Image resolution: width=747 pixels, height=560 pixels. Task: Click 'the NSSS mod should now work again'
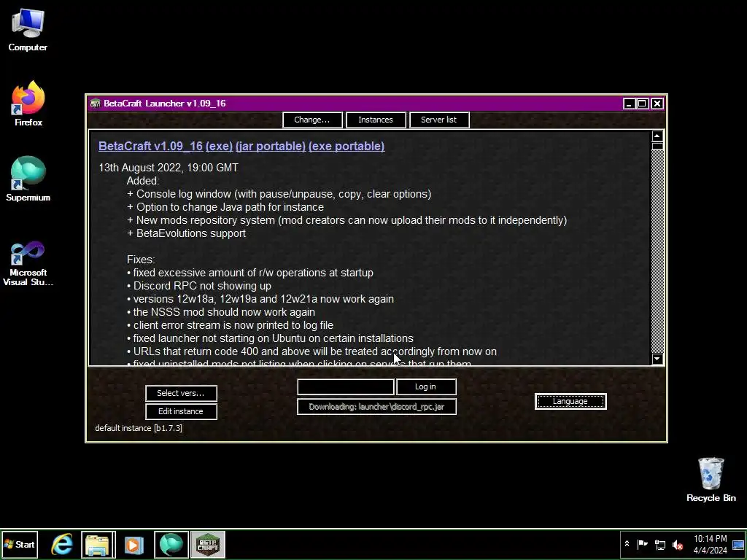pos(221,312)
